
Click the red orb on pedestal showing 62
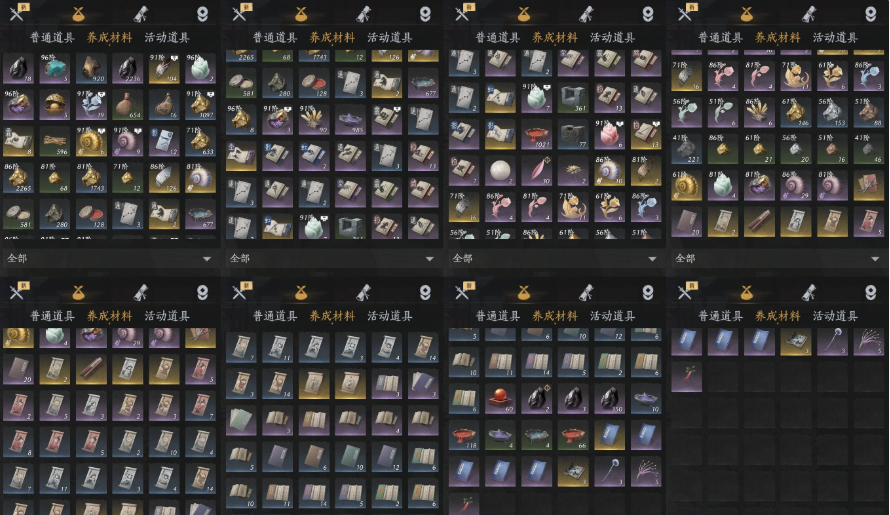click(x=500, y=399)
